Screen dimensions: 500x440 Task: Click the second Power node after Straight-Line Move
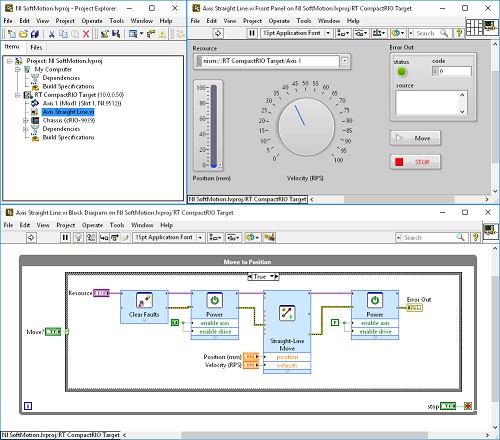point(375,300)
